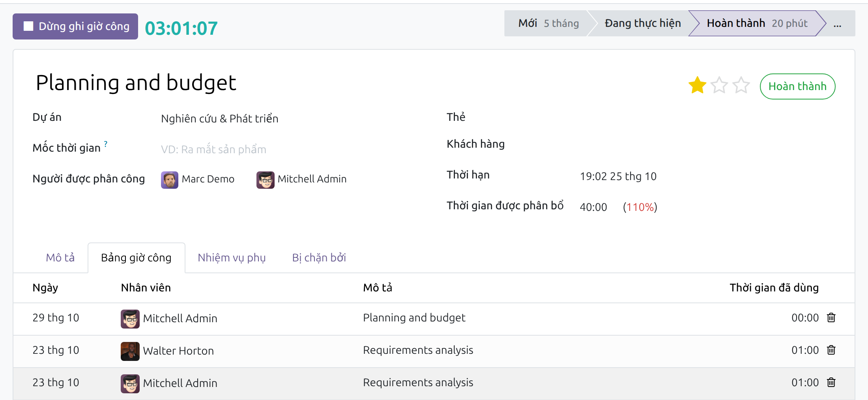Select the Mới stage in statusbar
The height and width of the screenshot is (400, 868).
(548, 23)
